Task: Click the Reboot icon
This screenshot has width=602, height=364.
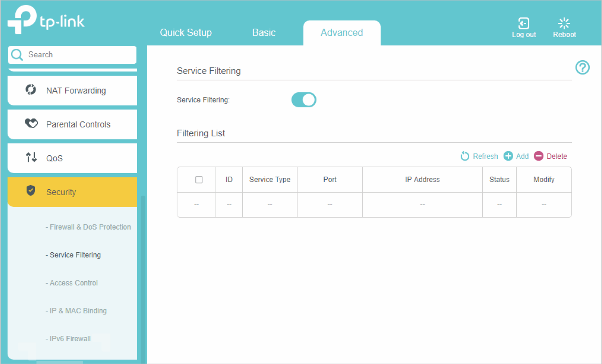Action: coord(564,24)
